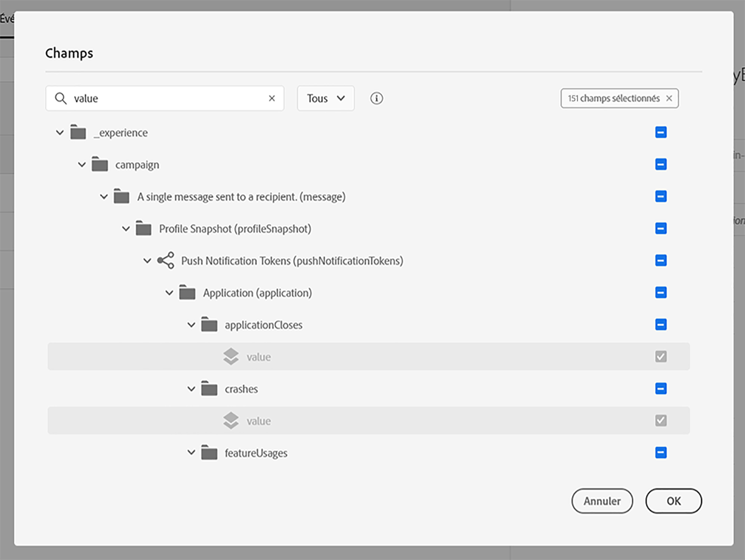Toggle the campaign folder checkbox
The image size is (745, 560).
661,164
